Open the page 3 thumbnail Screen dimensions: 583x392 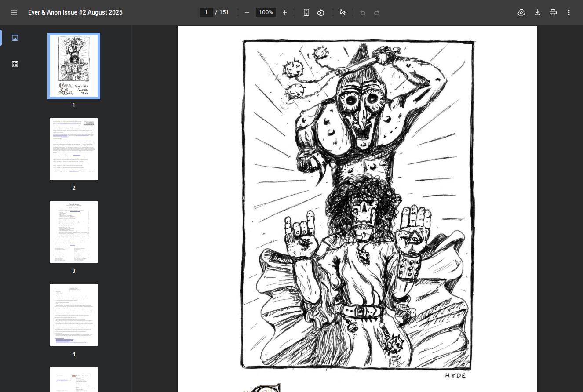click(x=74, y=232)
